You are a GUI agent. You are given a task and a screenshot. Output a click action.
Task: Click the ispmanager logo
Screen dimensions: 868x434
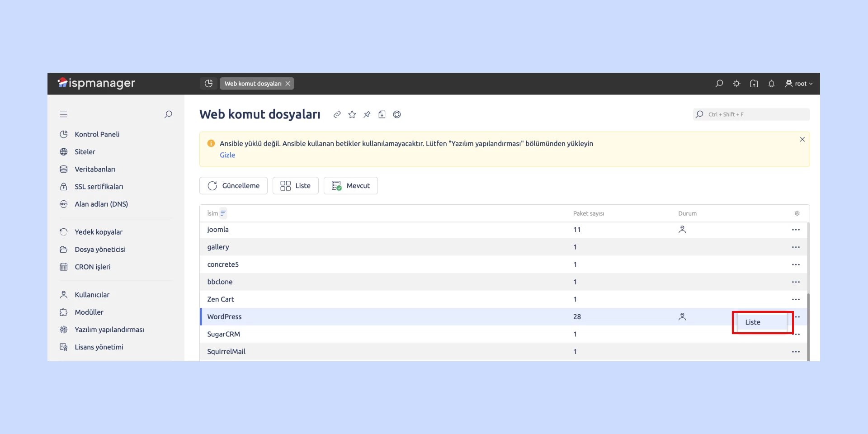[96, 83]
